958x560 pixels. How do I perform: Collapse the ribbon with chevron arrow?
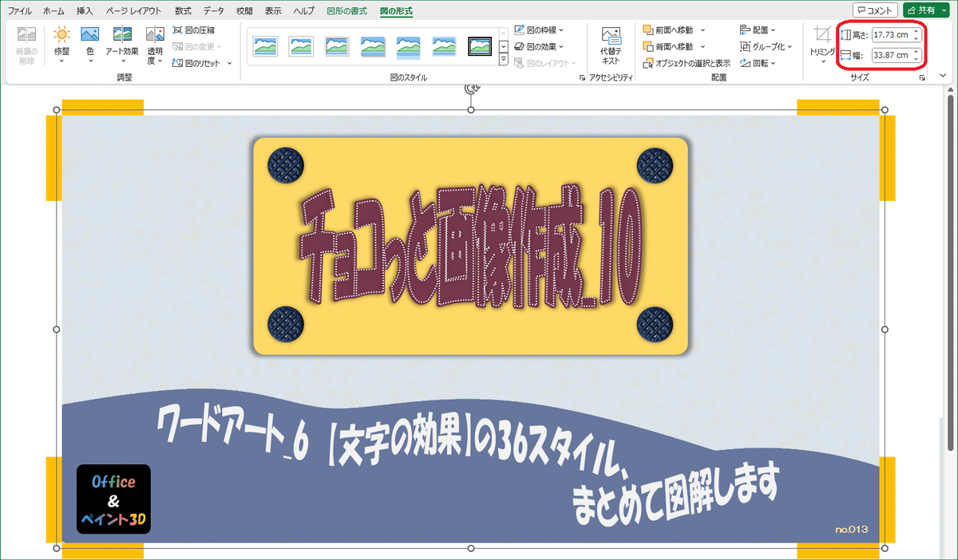943,76
